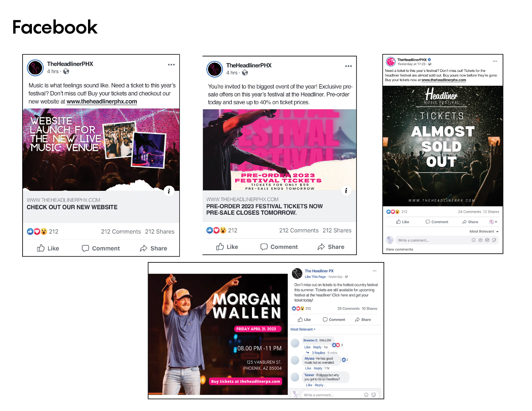
Task: Click info icon on pre-order festival image
Action: (346, 191)
